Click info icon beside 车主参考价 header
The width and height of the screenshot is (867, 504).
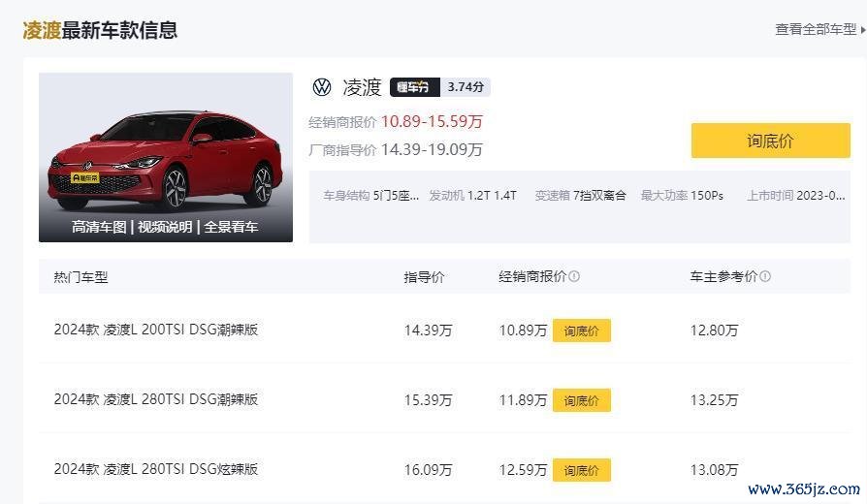765,276
